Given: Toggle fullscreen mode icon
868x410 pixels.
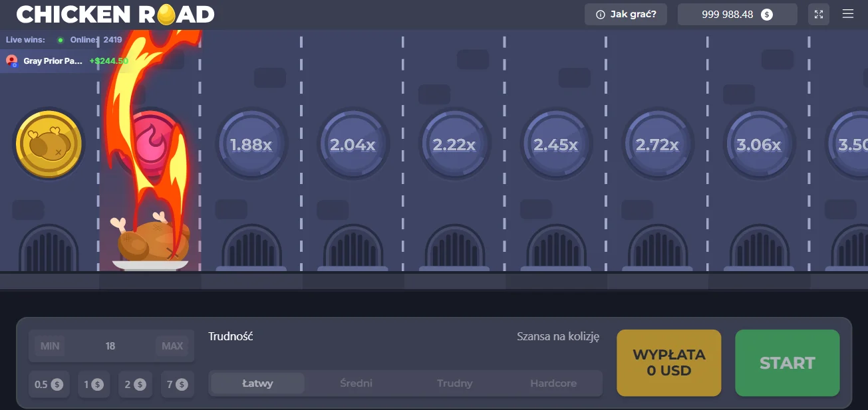Looking at the screenshot, I should point(819,14).
